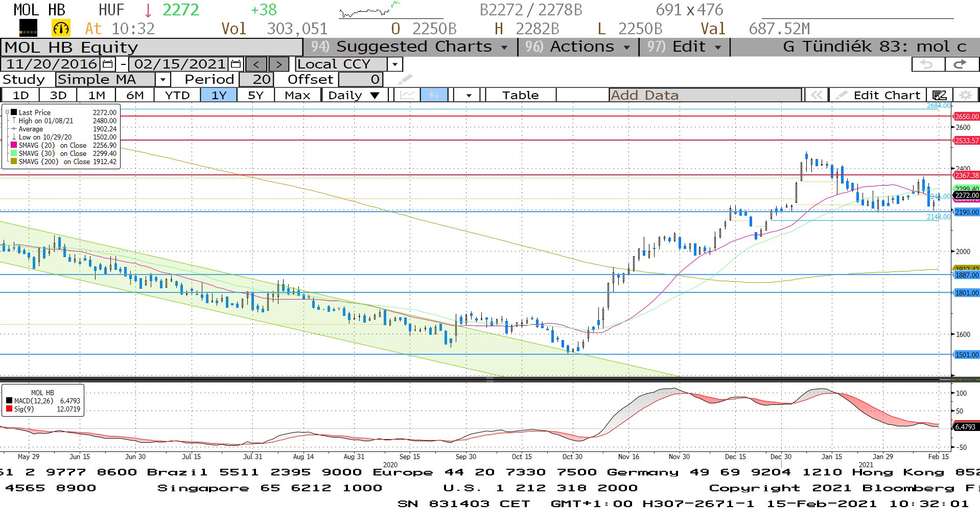Select YTD time range tab
Screen dimensions: 980x524
[177, 95]
